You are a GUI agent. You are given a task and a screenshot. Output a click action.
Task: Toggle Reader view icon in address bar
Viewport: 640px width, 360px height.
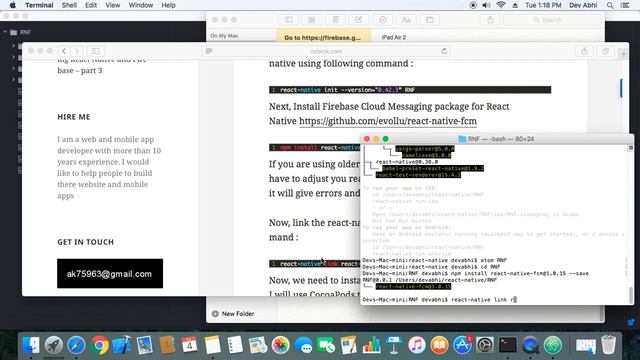pyautogui.click(x=209, y=51)
